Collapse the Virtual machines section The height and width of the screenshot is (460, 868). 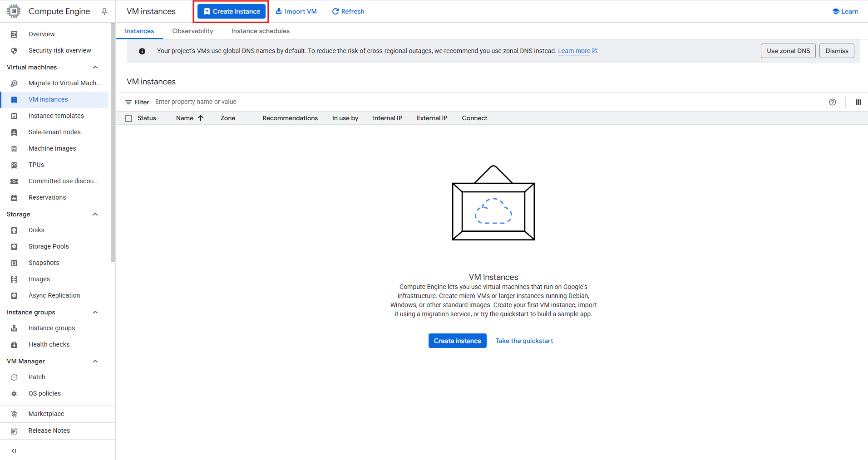(x=95, y=67)
